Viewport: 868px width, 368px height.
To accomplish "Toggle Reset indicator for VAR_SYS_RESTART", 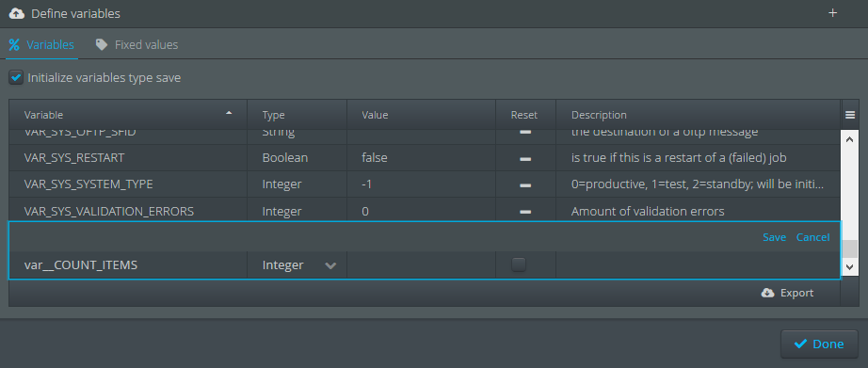I will [525, 158].
